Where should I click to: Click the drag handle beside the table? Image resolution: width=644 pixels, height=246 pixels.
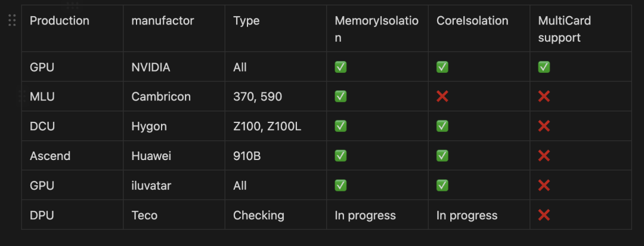(12, 21)
